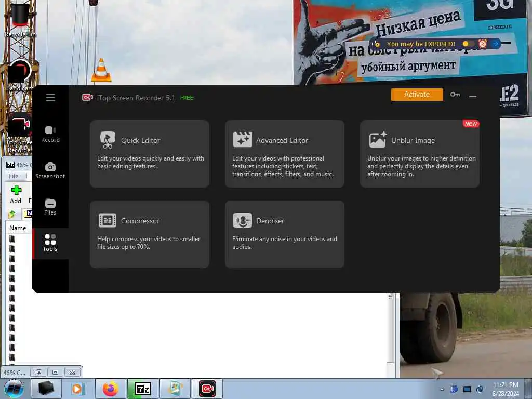Switch to 7-Zip in the taskbar

click(143, 389)
